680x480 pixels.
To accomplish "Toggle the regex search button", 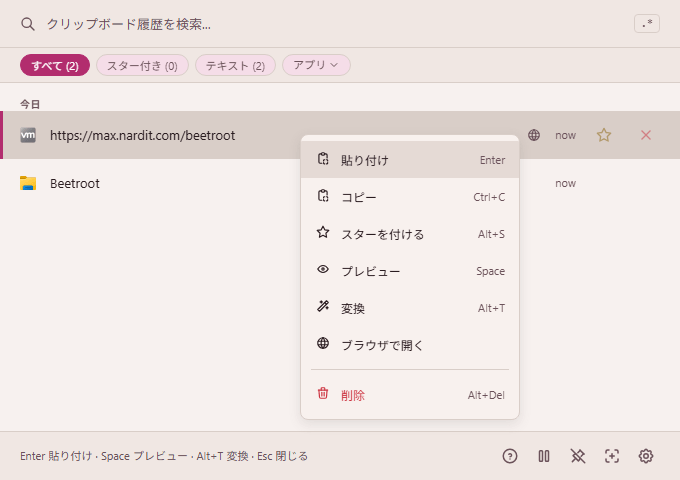I will tap(646, 23).
